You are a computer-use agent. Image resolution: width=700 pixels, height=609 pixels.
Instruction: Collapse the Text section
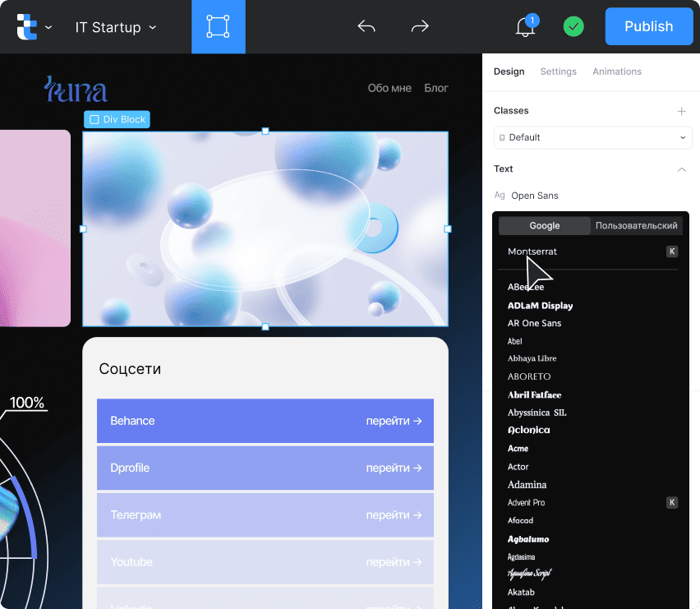click(x=681, y=169)
